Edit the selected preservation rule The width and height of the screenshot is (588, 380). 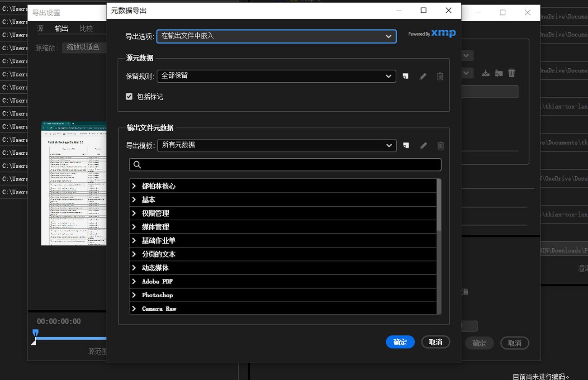[x=422, y=76]
